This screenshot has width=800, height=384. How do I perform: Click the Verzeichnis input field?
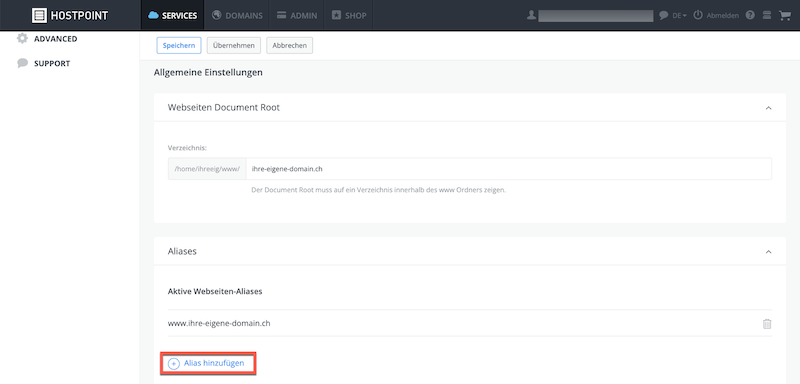tap(508, 169)
